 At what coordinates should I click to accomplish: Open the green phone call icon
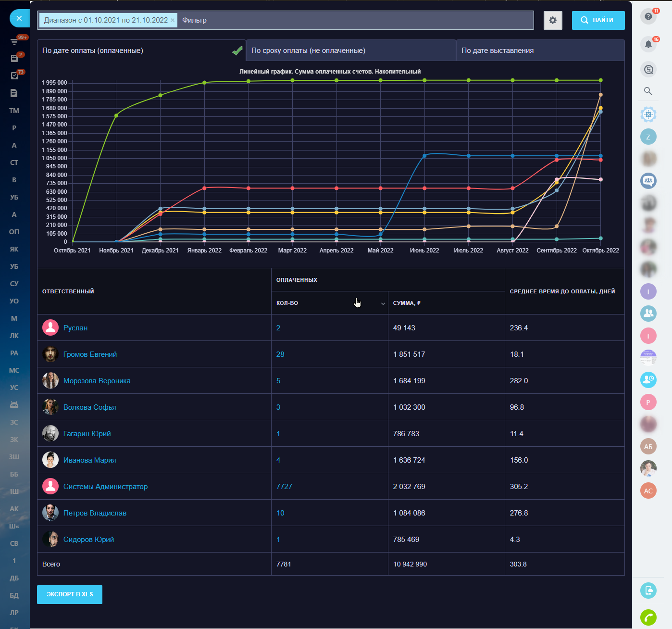[x=648, y=617]
